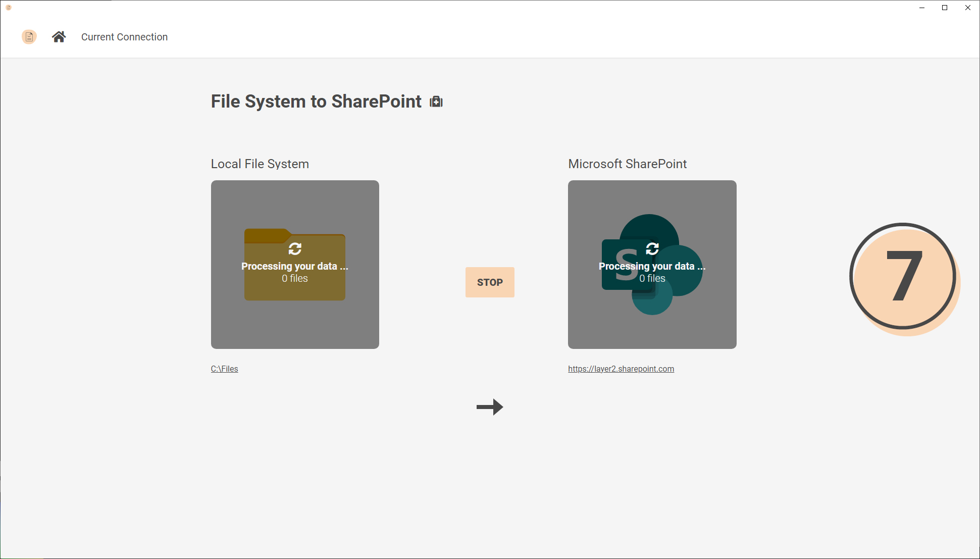Click the sync icon on folder tile
980x559 pixels.
pyautogui.click(x=295, y=248)
